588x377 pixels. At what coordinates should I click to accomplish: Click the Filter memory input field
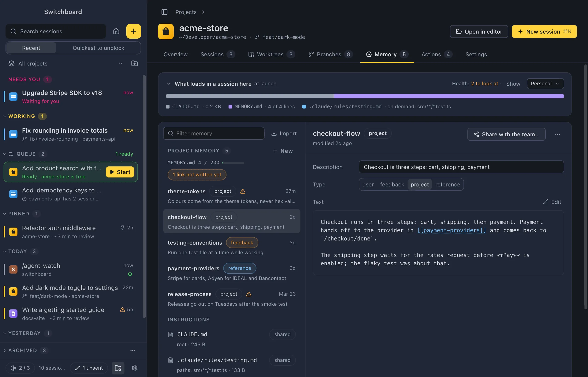pos(214,133)
